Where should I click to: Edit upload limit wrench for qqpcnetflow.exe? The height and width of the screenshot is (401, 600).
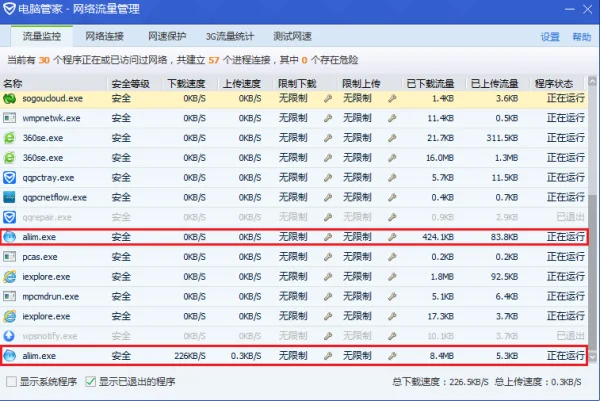click(x=392, y=197)
